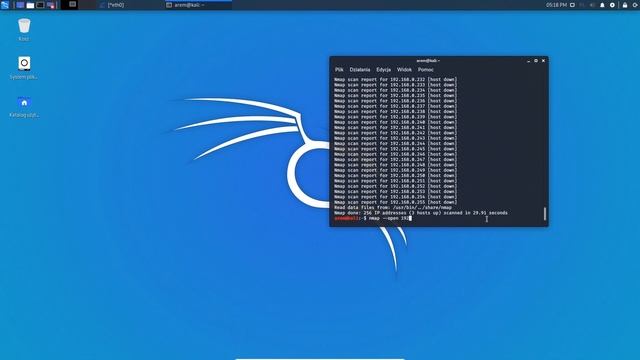640x360 pixels.
Task: Open the Widok menu in terminal
Action: 404,70
